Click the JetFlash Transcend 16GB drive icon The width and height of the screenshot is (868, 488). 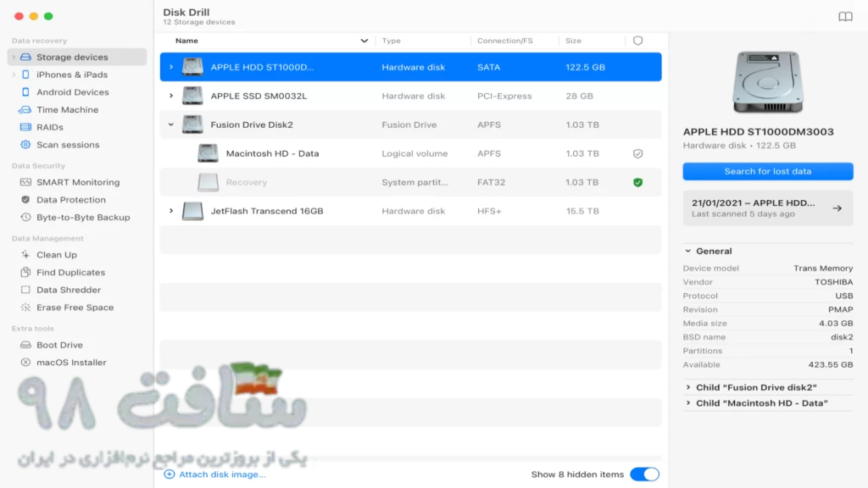[192, 211]
